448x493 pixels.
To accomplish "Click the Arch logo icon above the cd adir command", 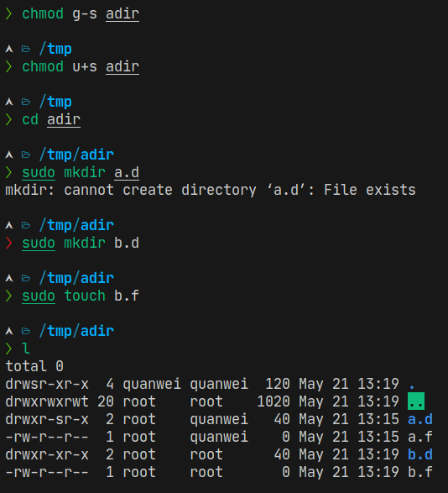I will 9,102.
